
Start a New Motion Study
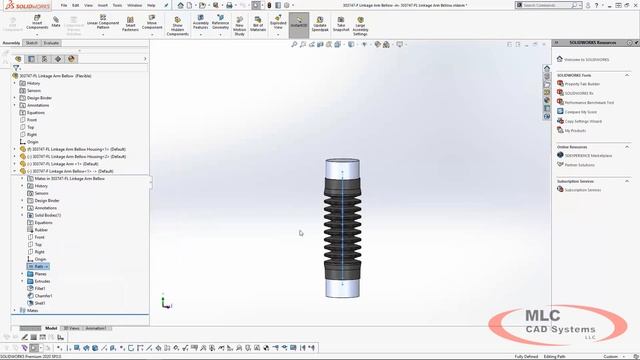(x=240, y=26)
